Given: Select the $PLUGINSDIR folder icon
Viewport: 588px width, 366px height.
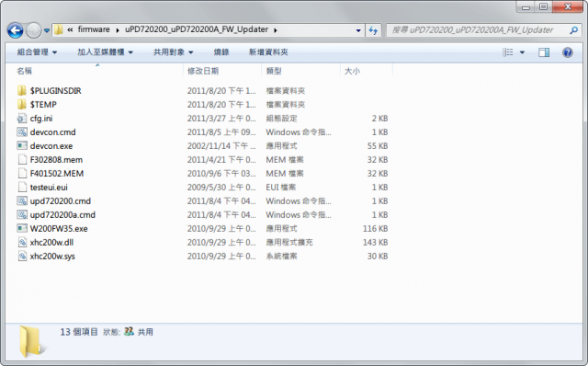Looking at the screenshot, I should (22, 90).
